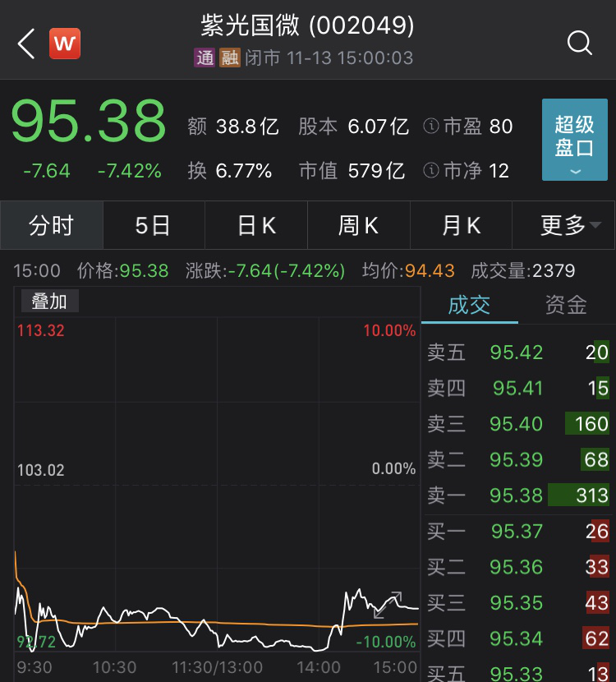This screenshot has height=682, width=616.
Task: Tap the 均价 94.43 value
Action: [409, 270]
